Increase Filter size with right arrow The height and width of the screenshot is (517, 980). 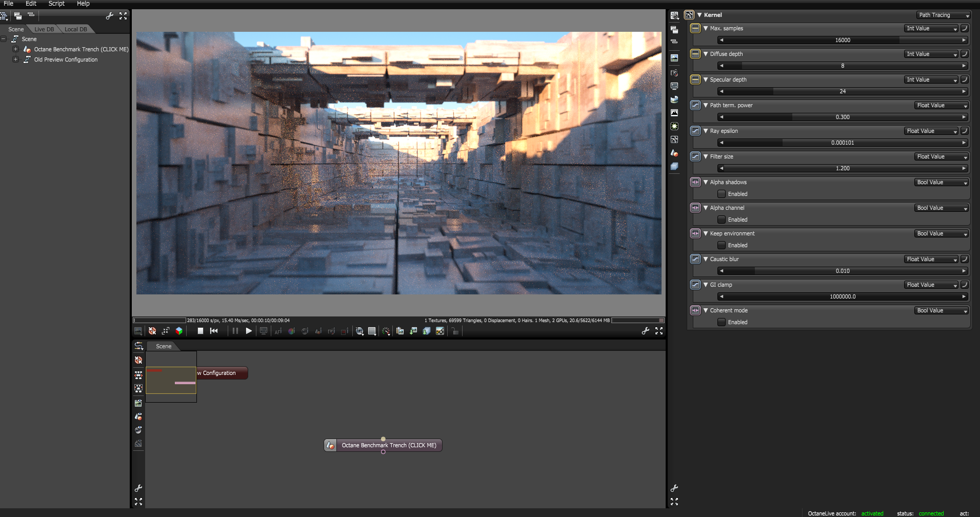click(964, 168)
